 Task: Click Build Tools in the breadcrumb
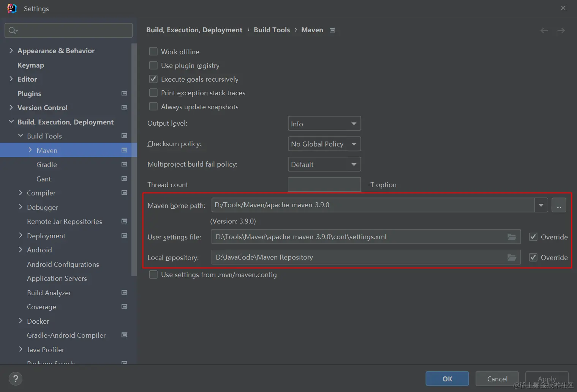pyautogui.click(x=272, y=30)
